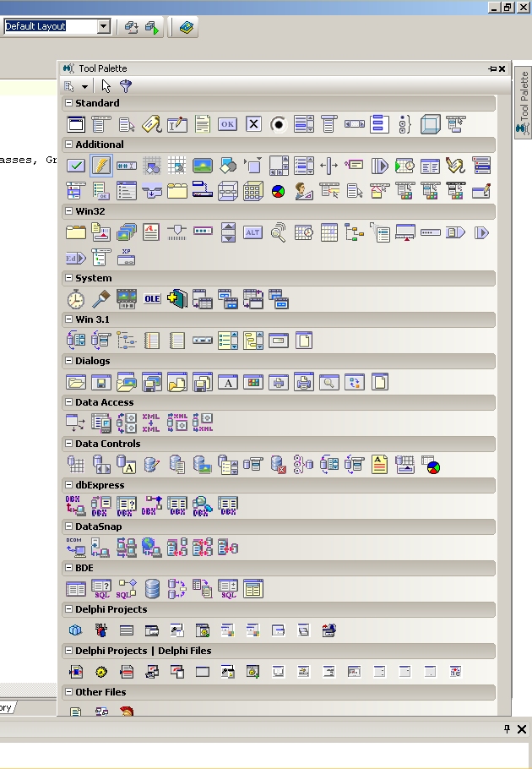Click the filter funnel icon in Tool Palette
Viewport: 532px width, 769px height.
(x=126, y=86)
